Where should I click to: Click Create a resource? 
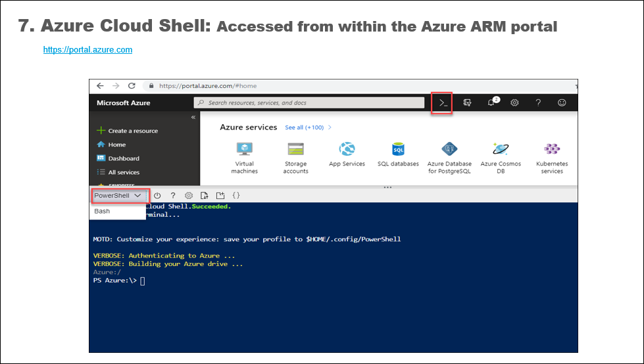[128, 131]
